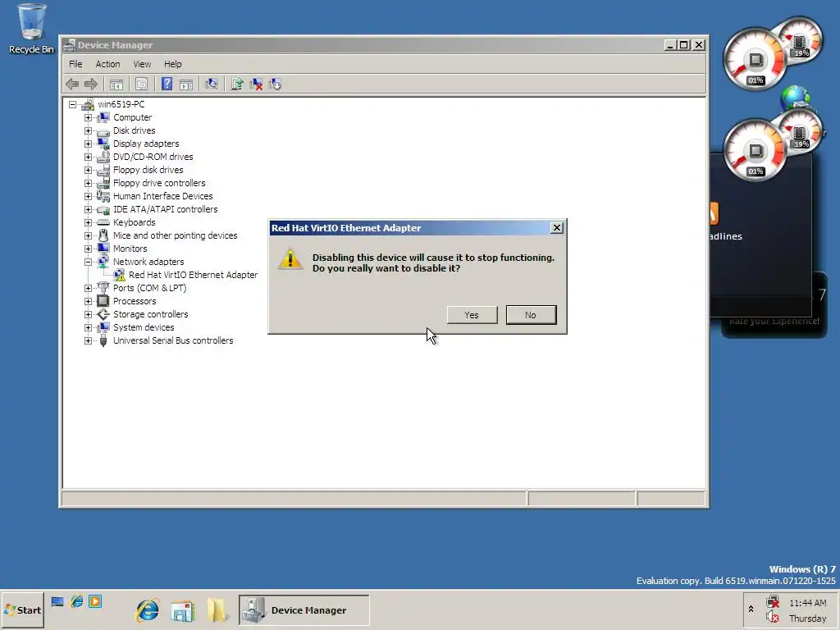
Task: Expand the Disk drives category
Action: pos(88,130)
